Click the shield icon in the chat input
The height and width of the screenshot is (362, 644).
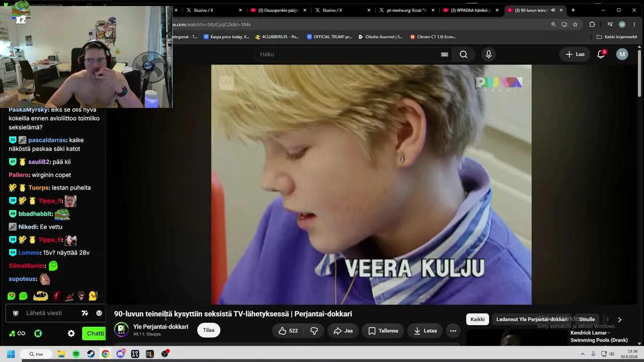point(16,313)
